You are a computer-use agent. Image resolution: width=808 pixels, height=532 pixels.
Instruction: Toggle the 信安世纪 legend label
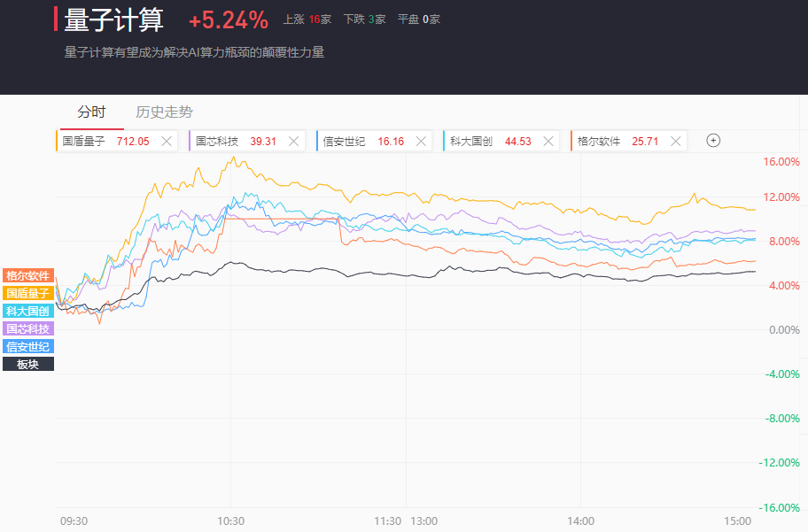pyautogui.click(x=28, y=346)
